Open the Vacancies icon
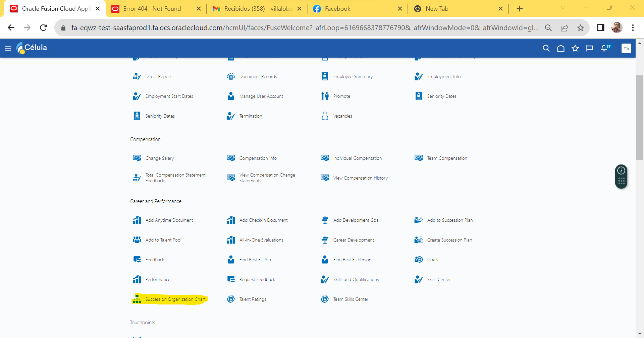The image size is (644, 338). (x=325, y=116)
